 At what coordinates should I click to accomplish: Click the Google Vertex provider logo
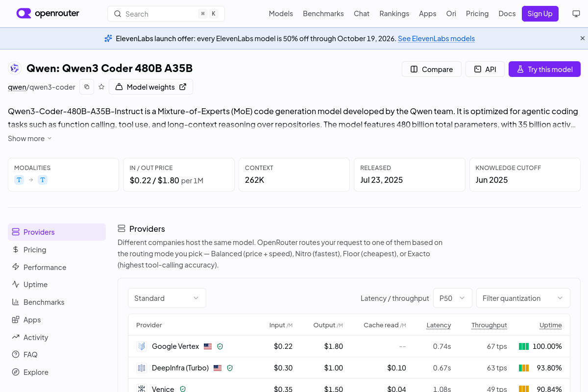tap(142, 346)
